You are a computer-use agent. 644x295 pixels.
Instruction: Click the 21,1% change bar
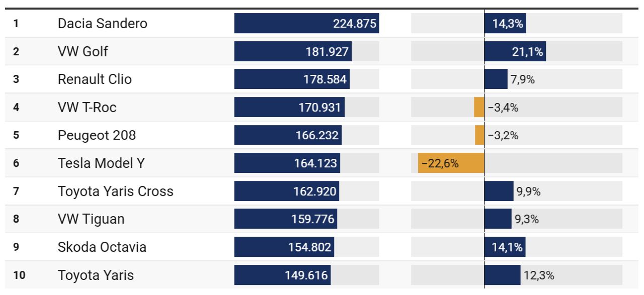click(x=515, y=51)
